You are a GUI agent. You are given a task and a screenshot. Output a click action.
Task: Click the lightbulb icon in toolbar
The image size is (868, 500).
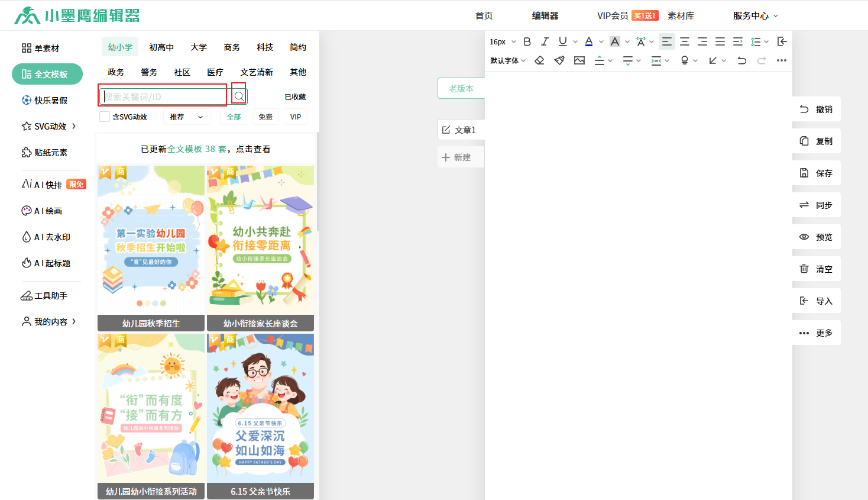click(x=685, y=60)
